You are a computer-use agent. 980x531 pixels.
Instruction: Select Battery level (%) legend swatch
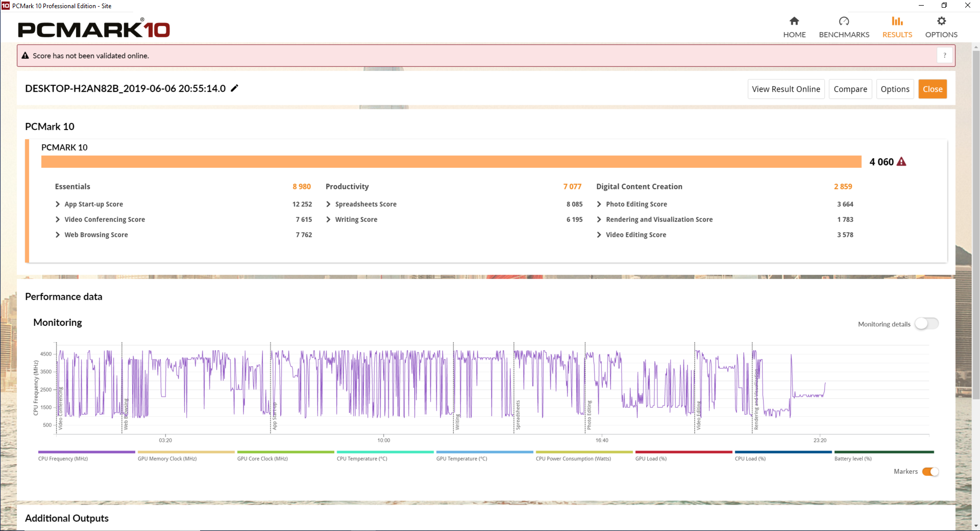[884, 452]
